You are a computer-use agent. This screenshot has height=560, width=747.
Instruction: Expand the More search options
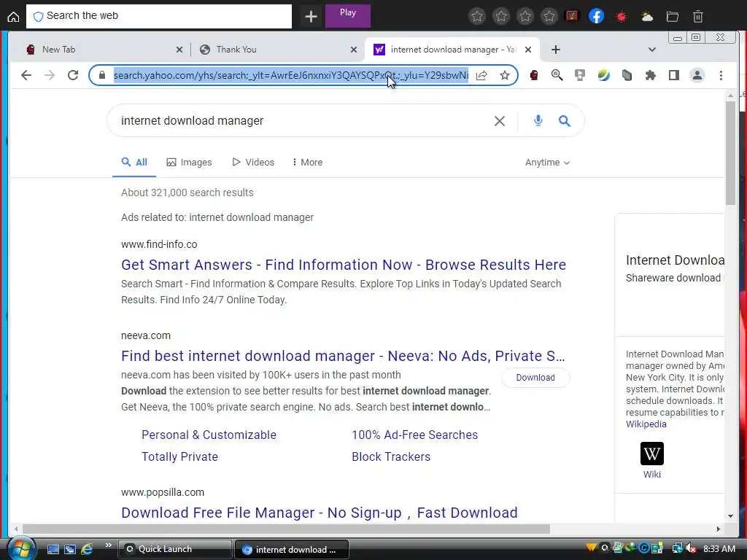(x=307, y=163)
